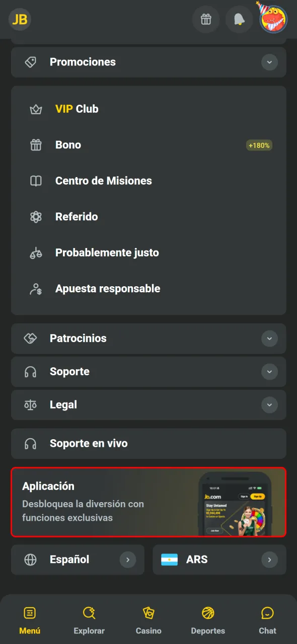Open the Menú tab in bottom navigation
The width and height of the screenshot is (297, 644).
(x=30, y=613)
